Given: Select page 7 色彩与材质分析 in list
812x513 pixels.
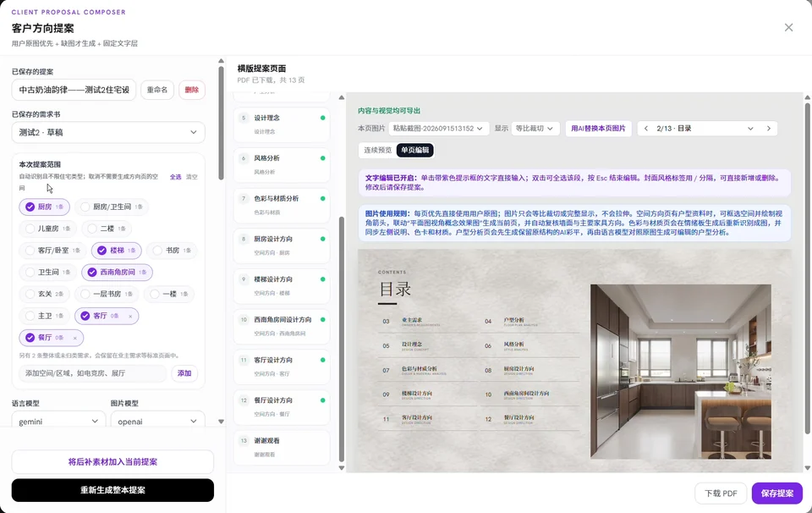Looking at the screenshot, I should click(282, 205).
